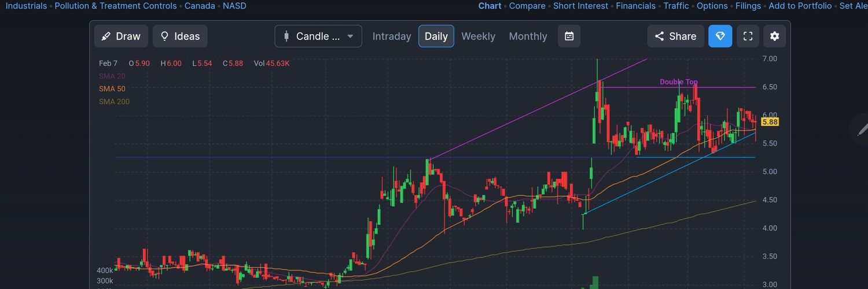Screen dimensions: 868x289
Task: Open the Traffic link
Action: click(x=676, y=6)
